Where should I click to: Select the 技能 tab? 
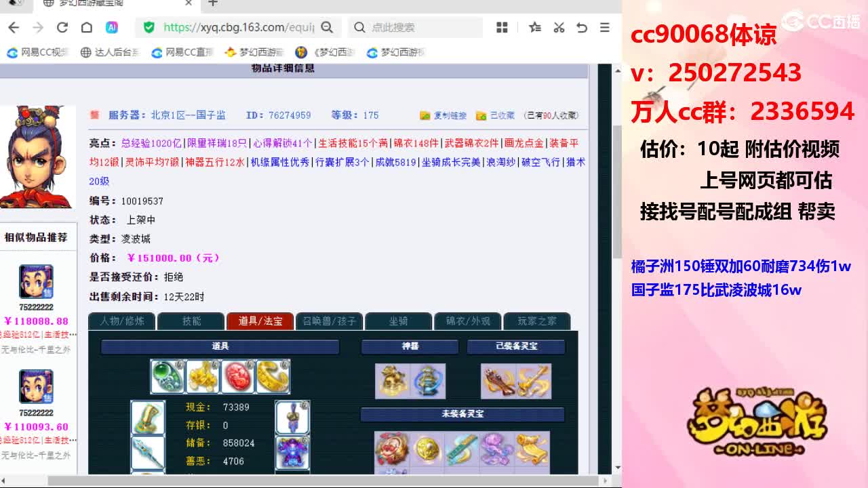(x=190, y=322)
